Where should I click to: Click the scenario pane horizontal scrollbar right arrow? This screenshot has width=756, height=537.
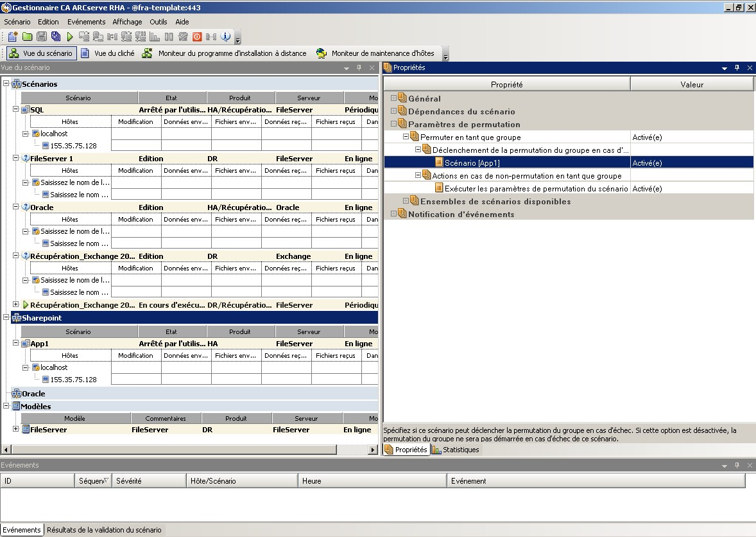click(373, 450)
